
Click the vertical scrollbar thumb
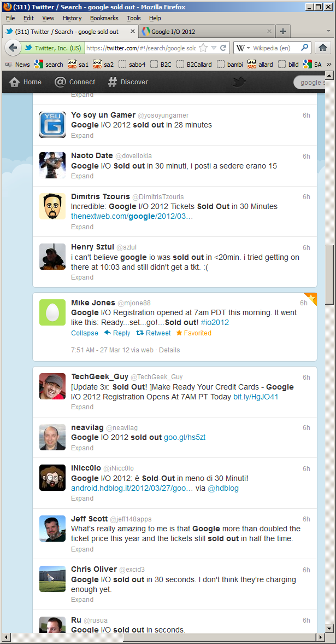pos(329,275)
